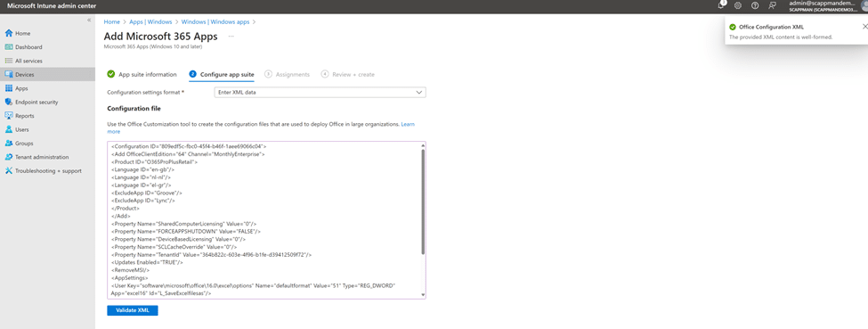
Task: Click 'The provided XML content is well-formed.'
Action: (x=781, y=37)
